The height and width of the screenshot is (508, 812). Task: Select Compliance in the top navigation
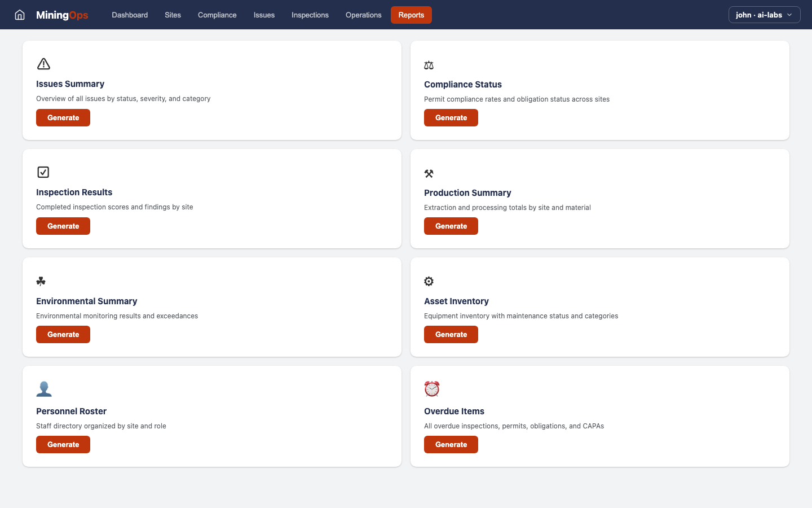(217, 15)
